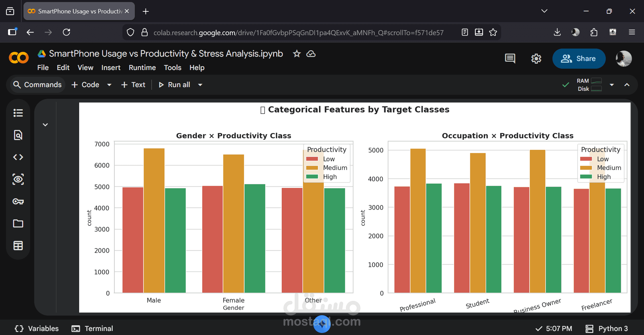Expand the Code cell dropdown arrow

[x=109, y=85]
